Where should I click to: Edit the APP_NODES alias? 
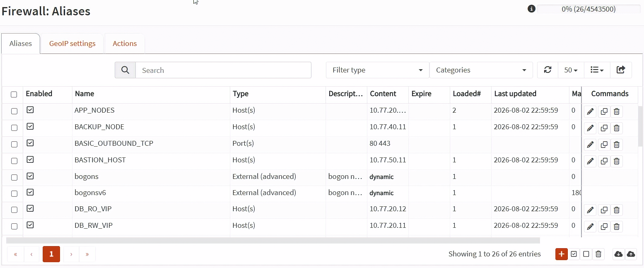pyautogui.click(x=590, y=111)
